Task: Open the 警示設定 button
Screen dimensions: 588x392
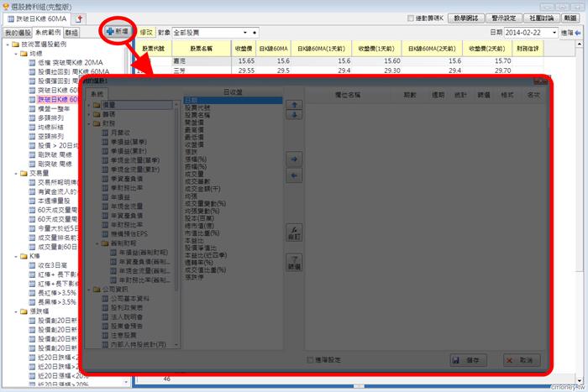Action: 504,18
